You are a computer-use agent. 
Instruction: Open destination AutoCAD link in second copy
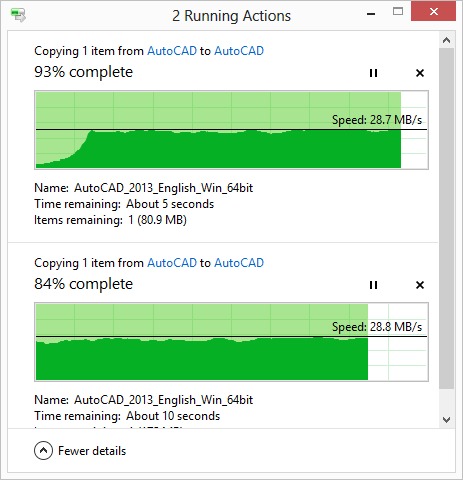click(x=239, y=263)
